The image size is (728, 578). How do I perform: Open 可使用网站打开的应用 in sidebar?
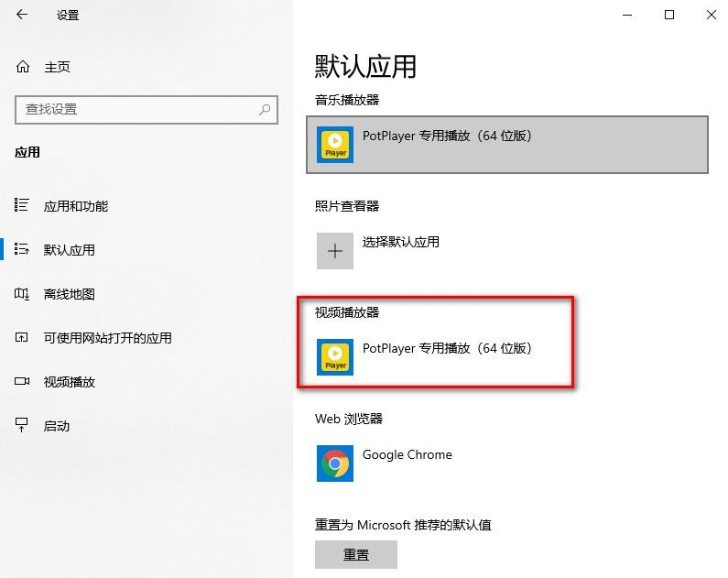click(108, 337)
